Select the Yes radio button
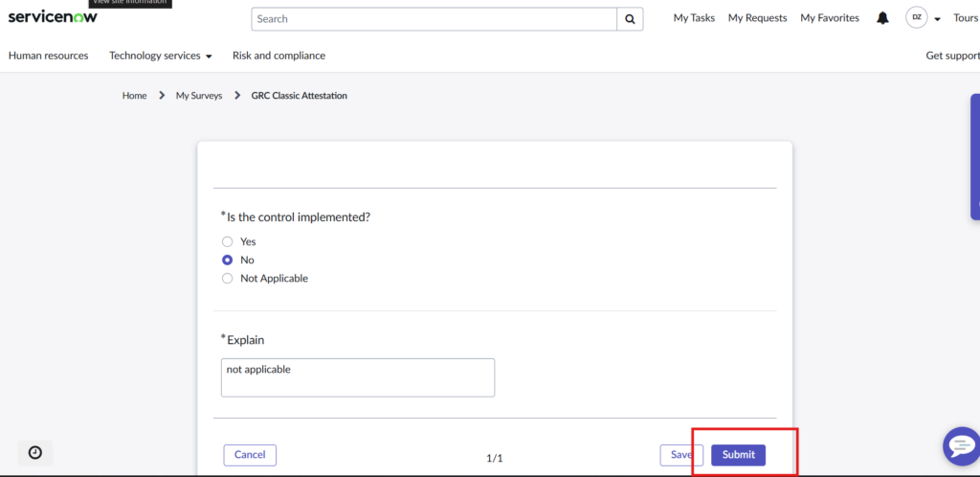The width and height of the screenshot is (980, 477). pos(228,241)
